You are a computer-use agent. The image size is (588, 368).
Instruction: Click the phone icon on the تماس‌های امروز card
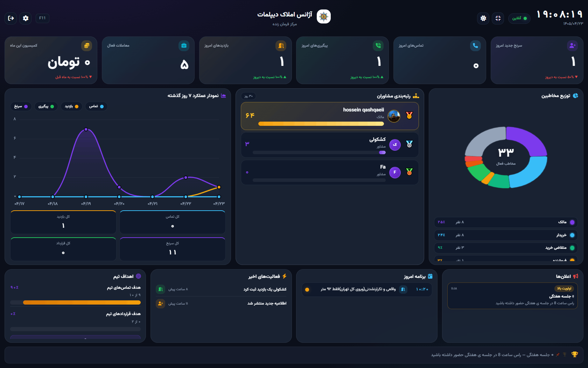point(475,46)
